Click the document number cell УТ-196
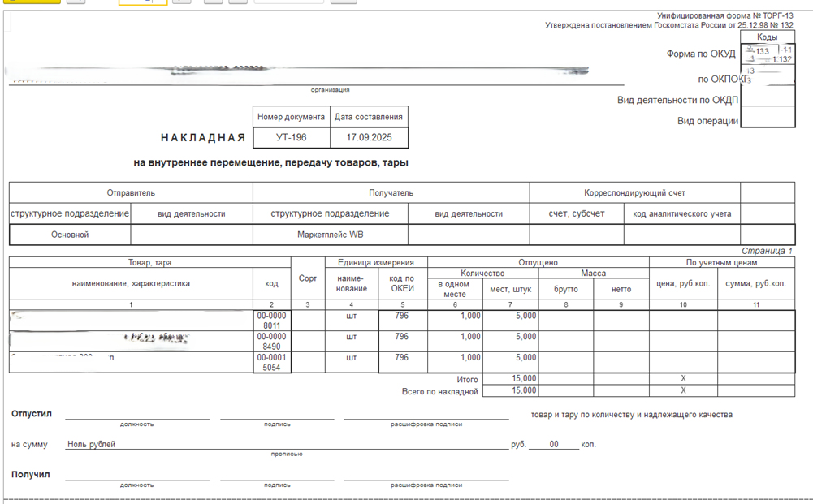Image resolution: width=813 pixels, height=504 pixels. [292, 138]
